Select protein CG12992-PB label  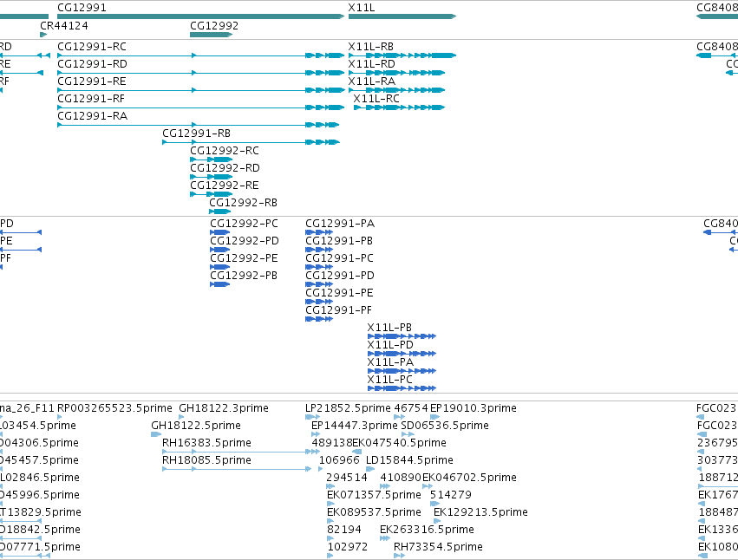(244, 276)
